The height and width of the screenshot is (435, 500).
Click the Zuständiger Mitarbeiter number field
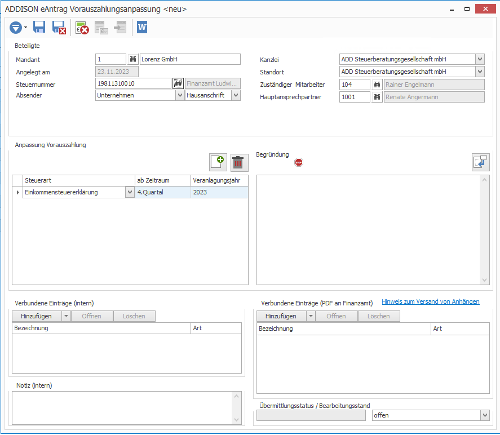coord(355,85)
